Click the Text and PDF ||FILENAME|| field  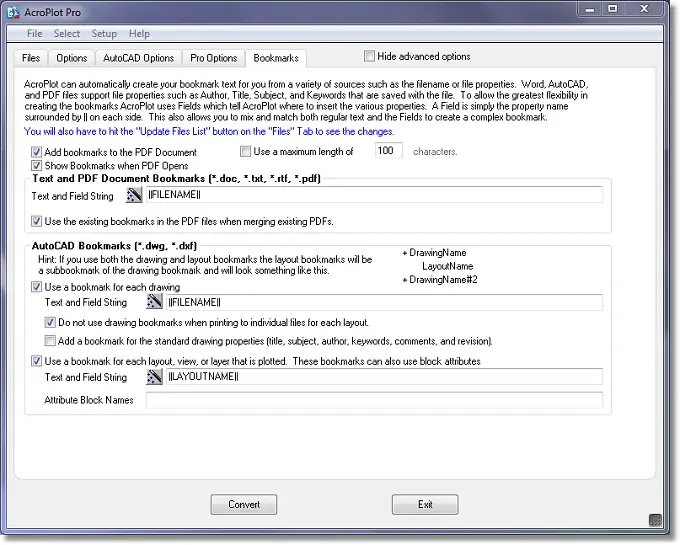point(374,195)
